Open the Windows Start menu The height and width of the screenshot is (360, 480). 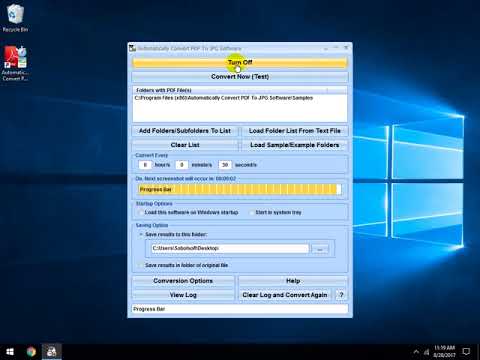[10, 352]
